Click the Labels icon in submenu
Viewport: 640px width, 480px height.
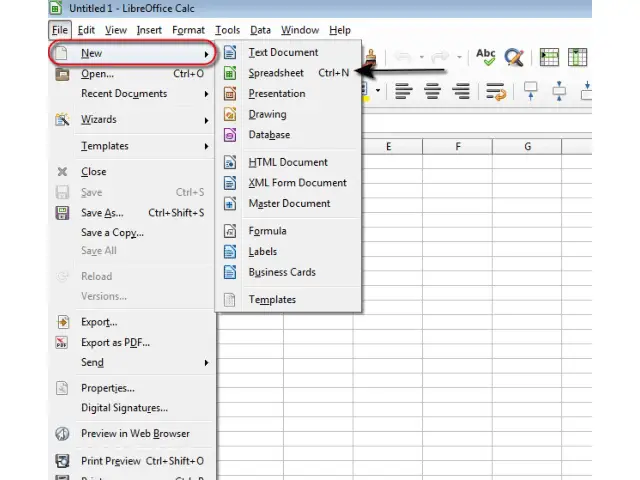230,251
